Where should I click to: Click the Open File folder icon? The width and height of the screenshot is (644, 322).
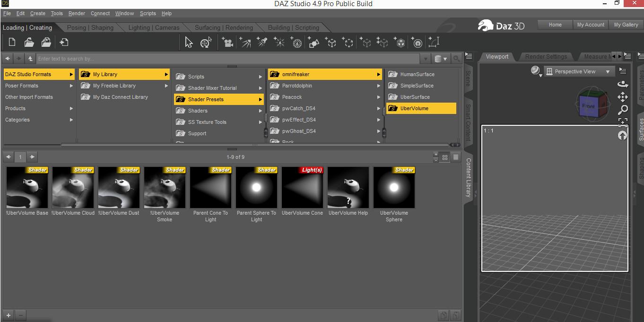click(x=29, y=43)
